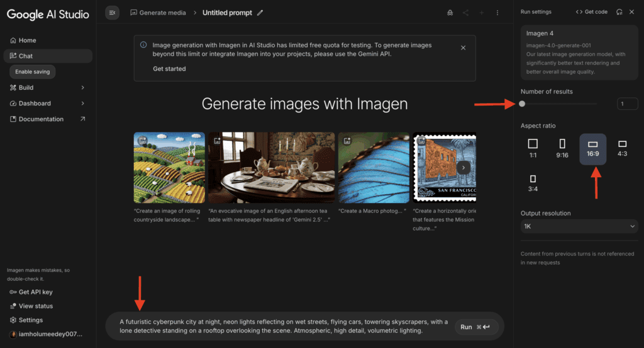Screen dimensions: 644x348
Task: Collapse the left sidebar with the toggle icon
Action: tap(112, 13)
